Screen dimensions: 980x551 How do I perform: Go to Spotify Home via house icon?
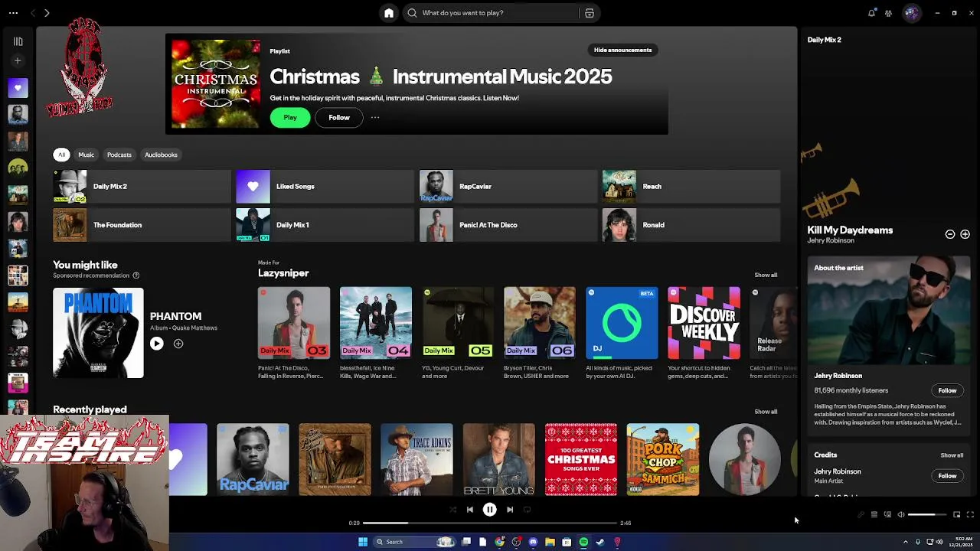click(389, 13)
